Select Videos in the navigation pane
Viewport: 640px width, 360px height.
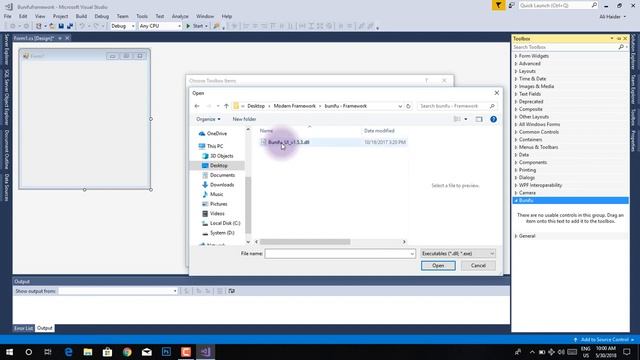click(x=217, y=213)
